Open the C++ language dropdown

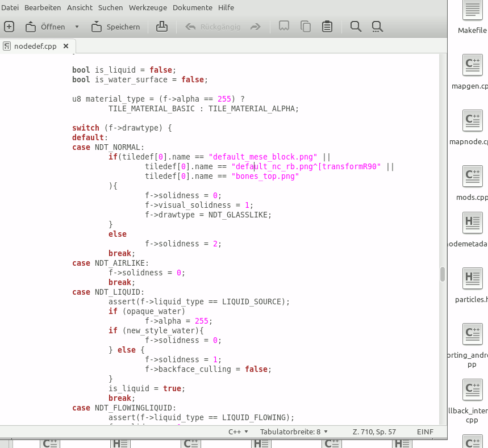[239, 432]
